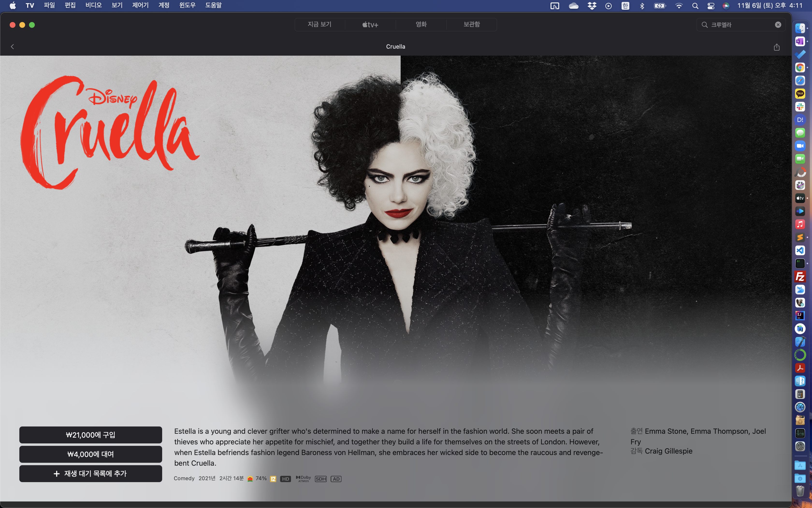Open the Music app in the Dock

(800, 224)
